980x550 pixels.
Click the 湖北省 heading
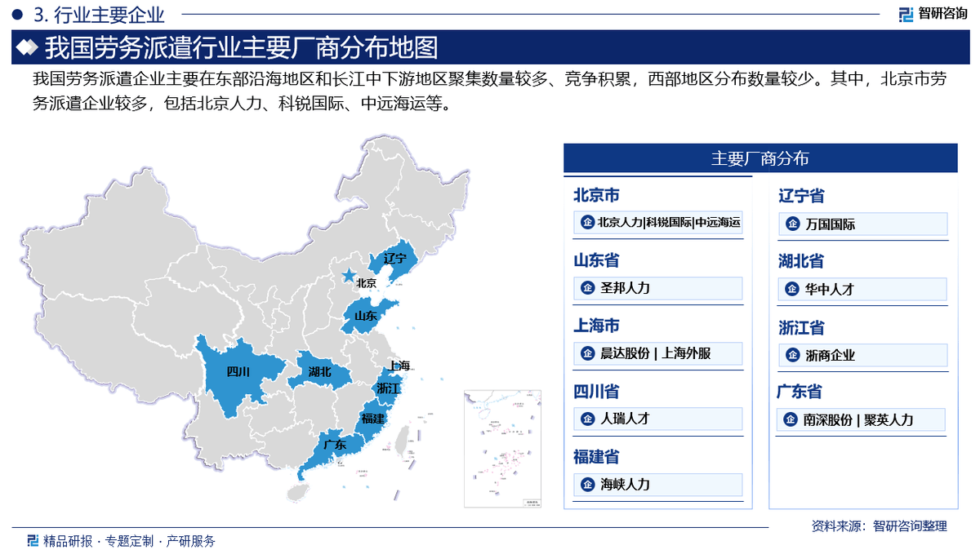[x=800, y=262]
